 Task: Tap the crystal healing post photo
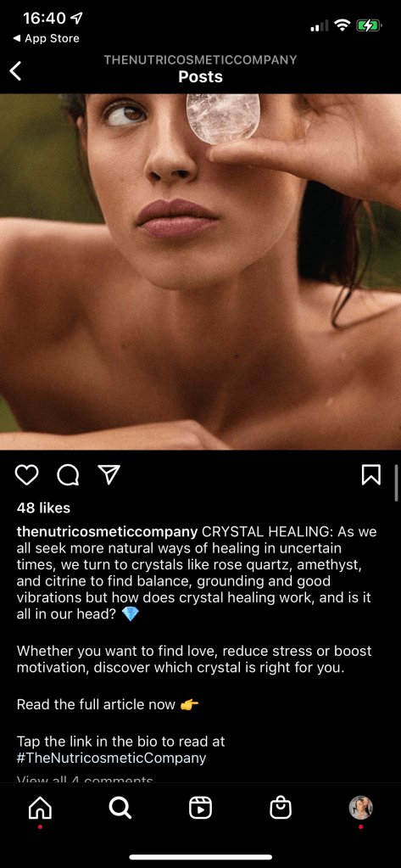click(x=200, y=272)
